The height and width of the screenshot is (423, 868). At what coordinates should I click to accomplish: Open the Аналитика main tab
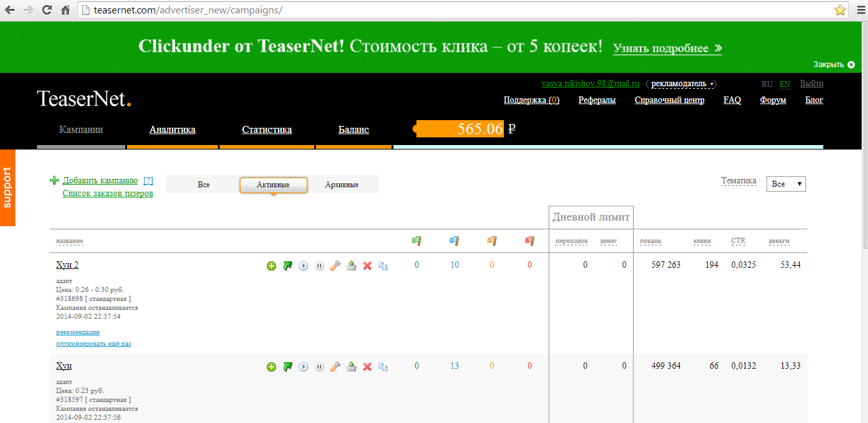(172, 130)
